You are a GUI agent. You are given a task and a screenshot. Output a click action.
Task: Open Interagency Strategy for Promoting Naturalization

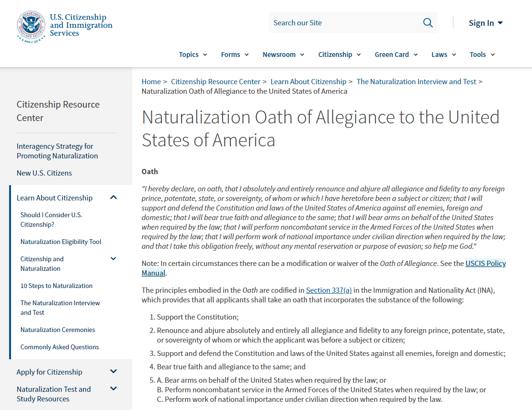[x=57, y=151]
